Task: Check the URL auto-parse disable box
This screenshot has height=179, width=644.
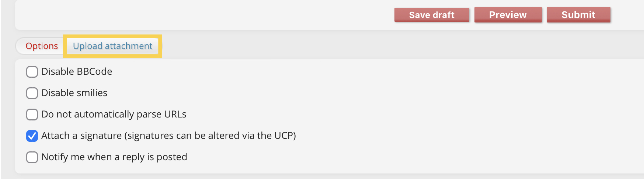Action: click(x=32, y=115)
